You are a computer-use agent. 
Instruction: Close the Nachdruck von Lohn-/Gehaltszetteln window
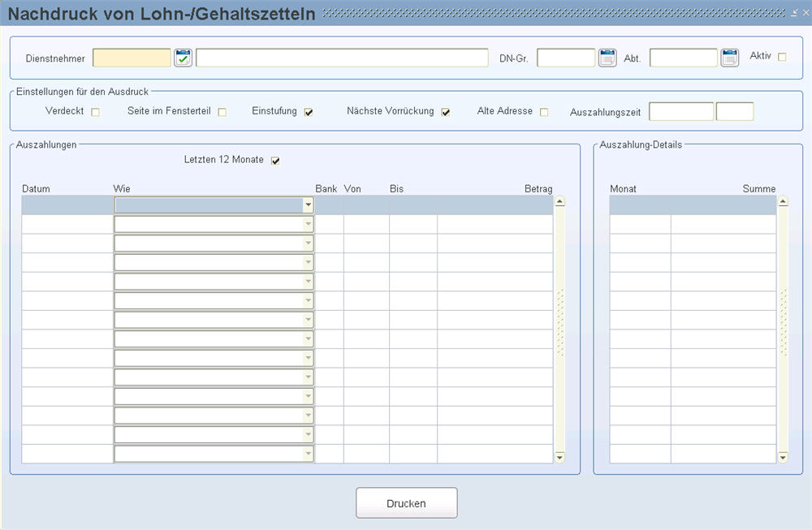click(806, 13)
